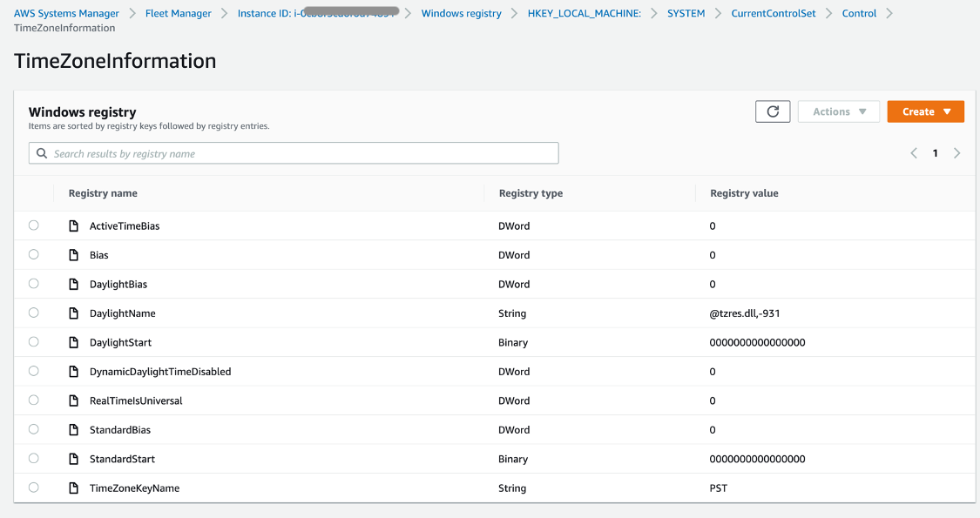Click the file icon for DynamicDaylightTimeDisabled
This screenshot has height=518, width=980.
click(73, 371)
